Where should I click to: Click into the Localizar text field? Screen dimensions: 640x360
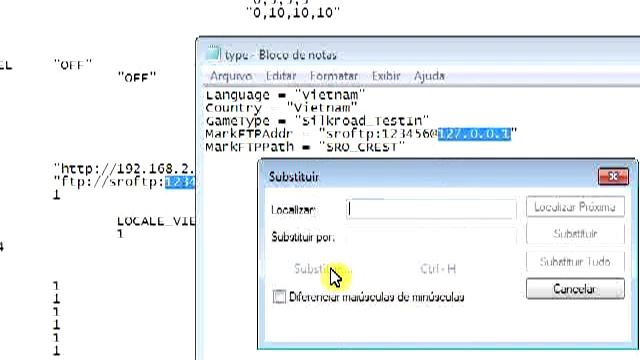[x=431, y=209]
